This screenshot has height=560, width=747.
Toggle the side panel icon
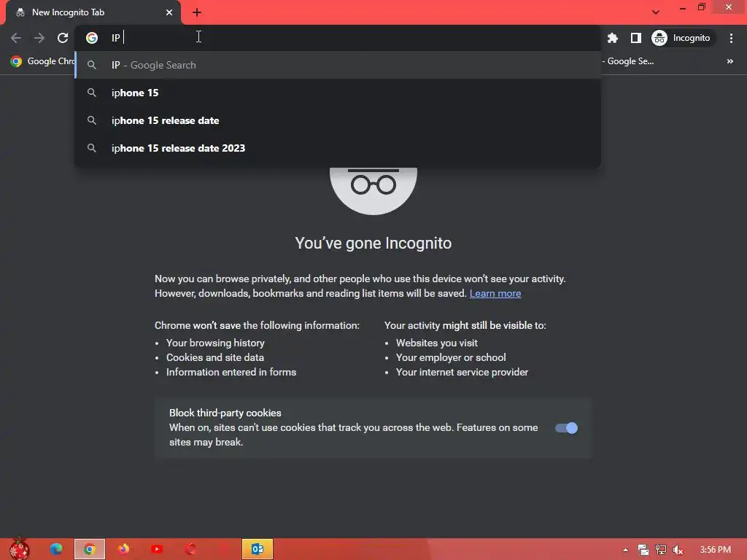[x=636, y=38]
